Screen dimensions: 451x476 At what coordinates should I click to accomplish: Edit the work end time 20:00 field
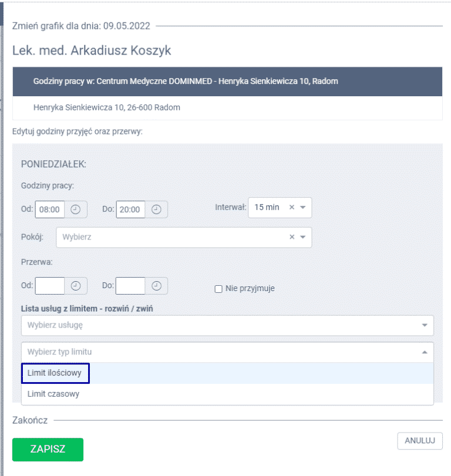pos(130,210)
